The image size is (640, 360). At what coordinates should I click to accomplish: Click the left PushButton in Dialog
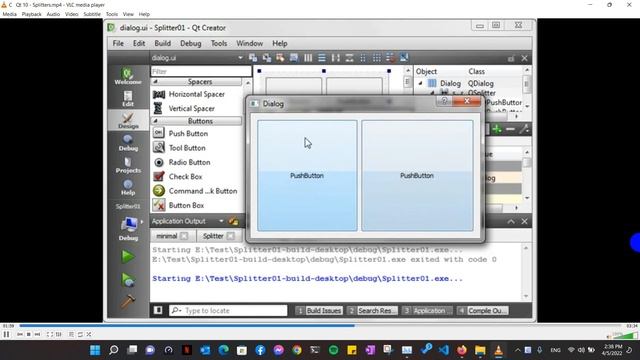coord(307,176)
